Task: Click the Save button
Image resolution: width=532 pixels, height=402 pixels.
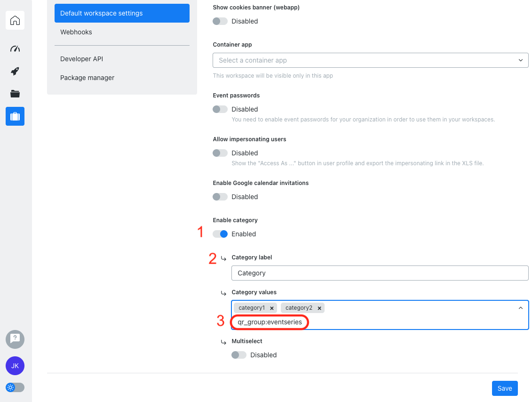Action: coord(505,388)
